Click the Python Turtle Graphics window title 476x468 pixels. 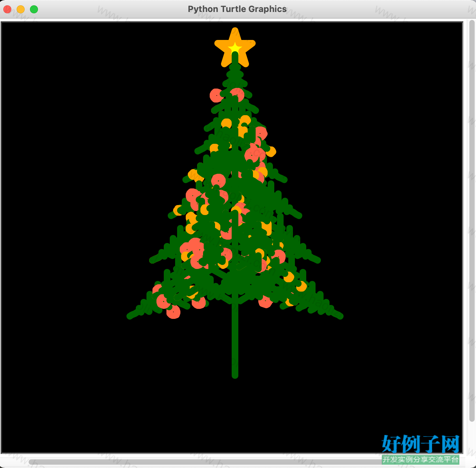coord(237,9)
